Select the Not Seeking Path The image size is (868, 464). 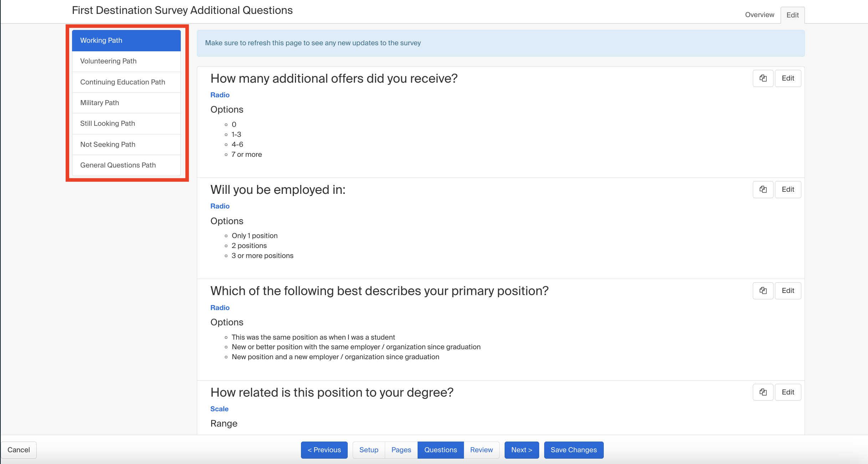[107, 144]
